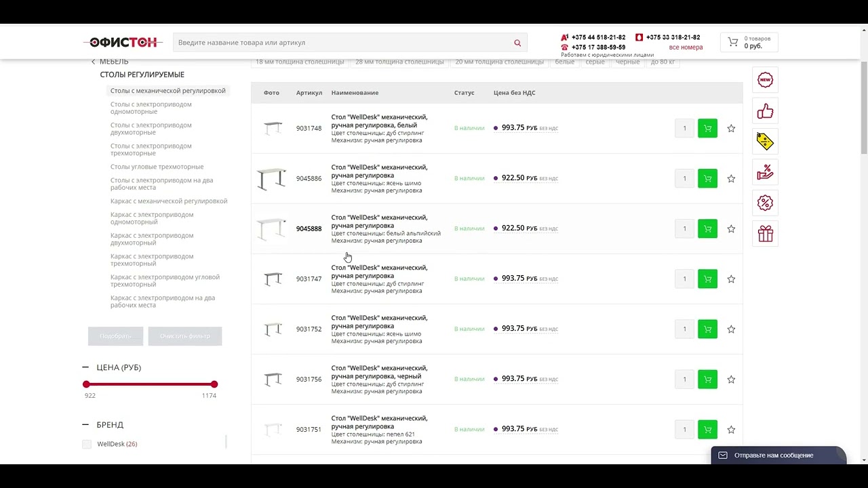Go back to МЕБЕЛЬ category
Image resolution: width=868 pixels, height=488 pixels.
point(110,62)
